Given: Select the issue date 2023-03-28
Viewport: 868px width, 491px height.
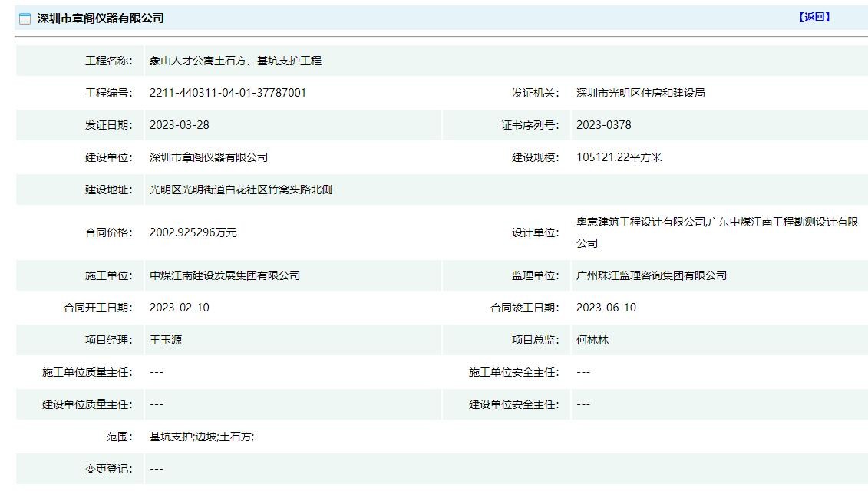Looking at the screenshot, I should 179,125.
